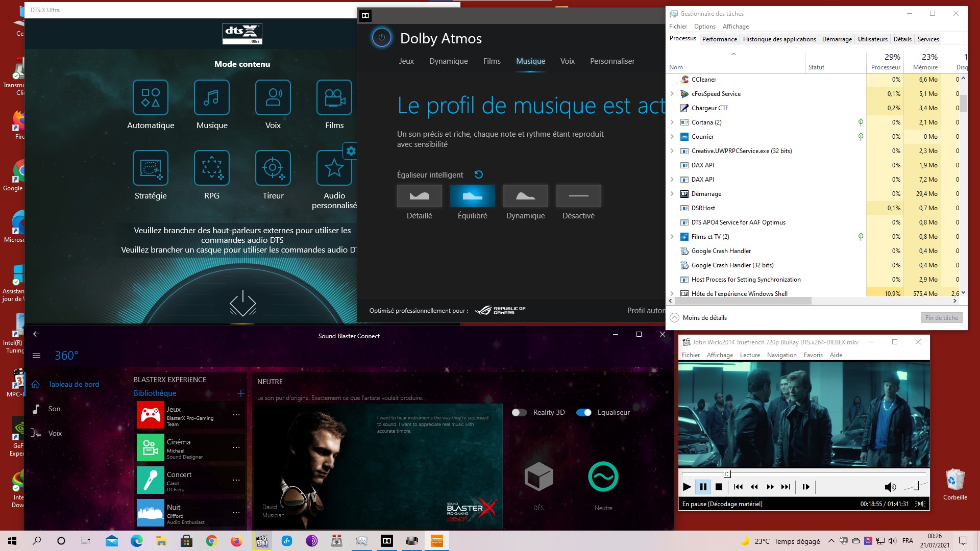Viewport: 980px width, 551px height.
Task: Click Fin de tâche button
Action: coord(942,318)
